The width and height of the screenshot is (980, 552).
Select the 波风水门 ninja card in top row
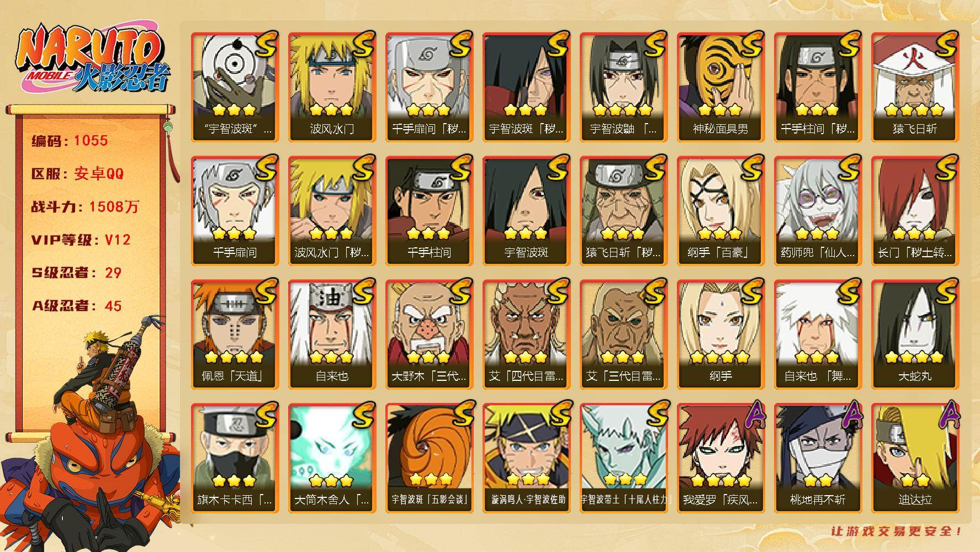point(332,87)
